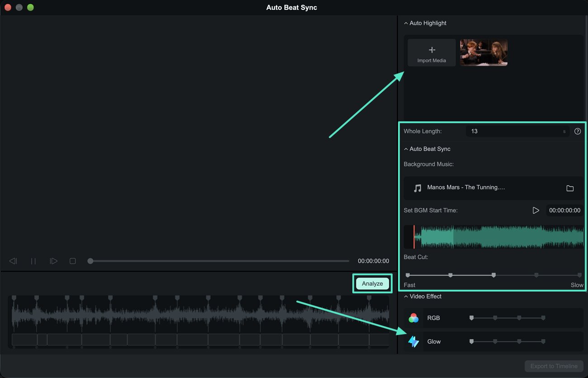The image size is (588, 378).
Task: Step to previous frame in preview
Action: [13, 261]
